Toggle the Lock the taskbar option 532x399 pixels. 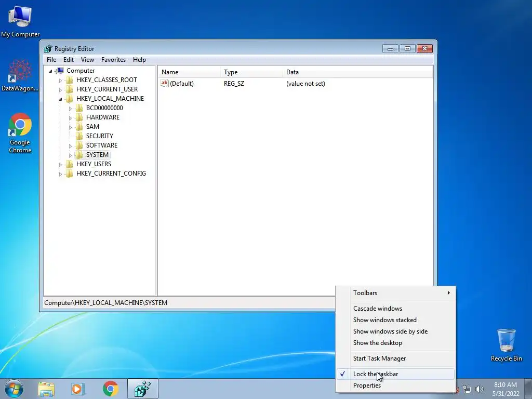[395, 374]
